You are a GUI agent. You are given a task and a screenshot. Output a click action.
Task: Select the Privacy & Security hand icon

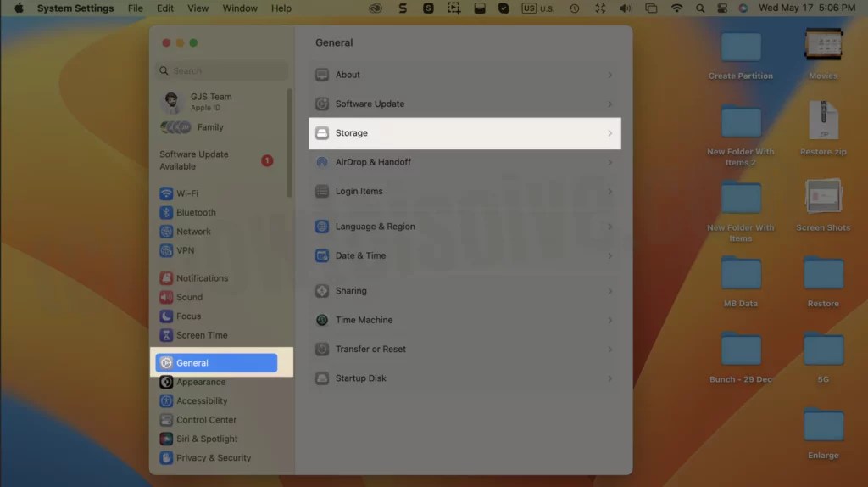click(166, 457)
